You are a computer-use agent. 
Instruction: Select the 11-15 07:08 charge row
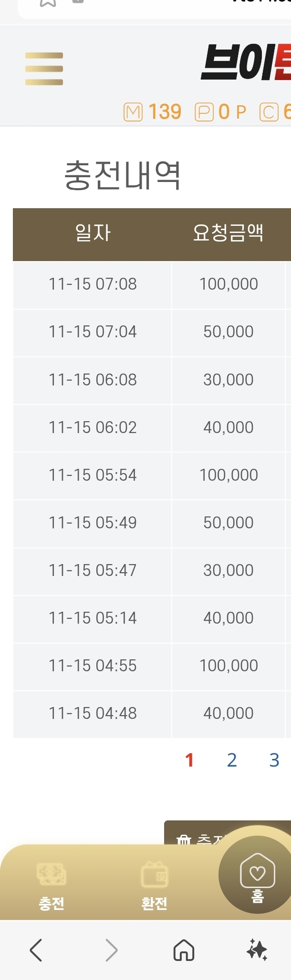(93, 284)
